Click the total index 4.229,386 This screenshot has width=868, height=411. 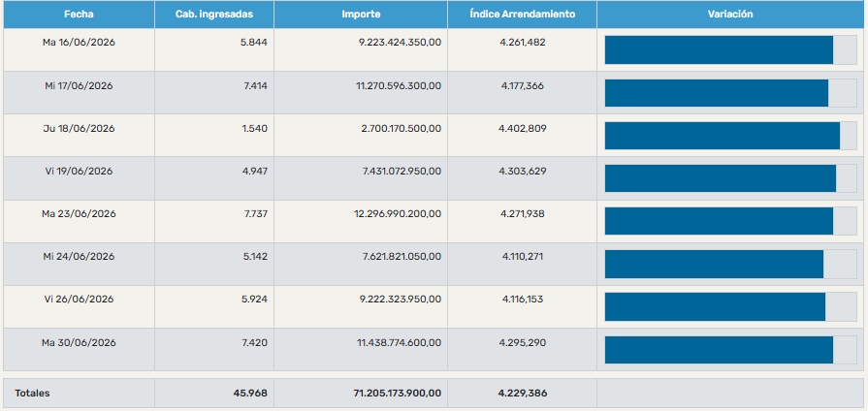point(522,394)
